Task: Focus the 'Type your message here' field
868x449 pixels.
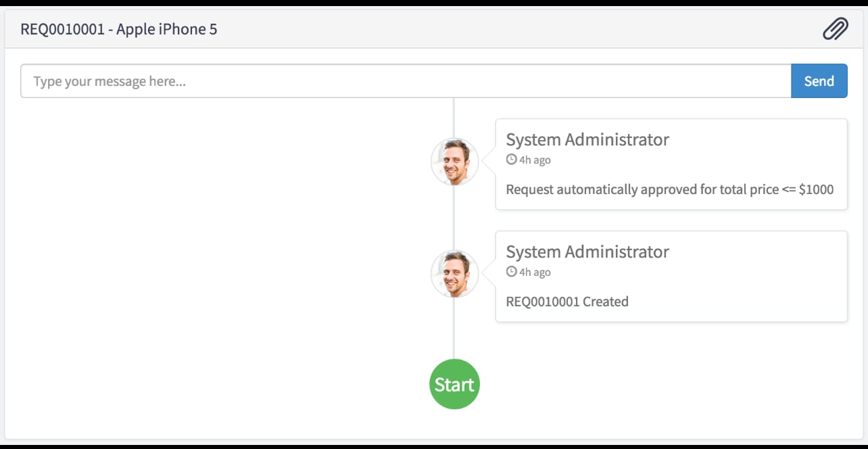Action: (406, 81)
